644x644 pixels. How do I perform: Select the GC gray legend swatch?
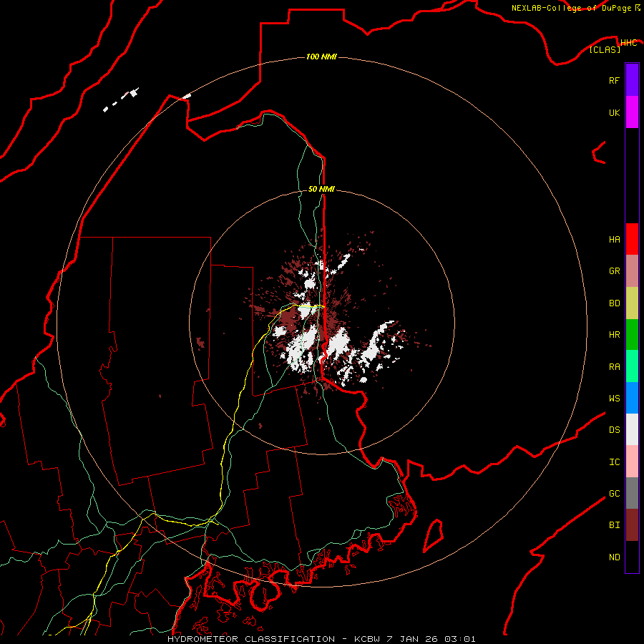click(632, 493)
